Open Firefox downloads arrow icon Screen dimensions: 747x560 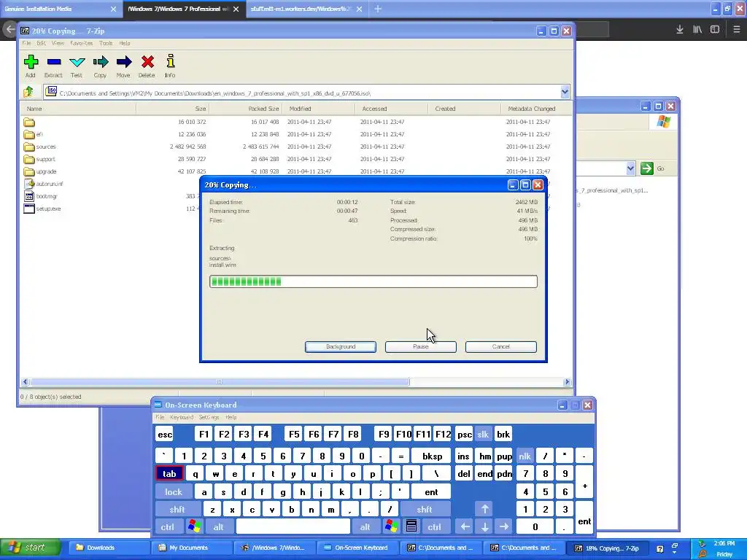click(680, 29)
